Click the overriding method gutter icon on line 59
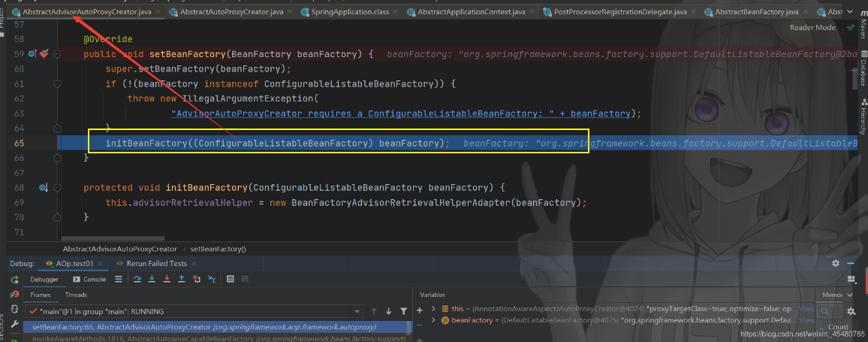Viewport: 868px width, 342px height. pyautogui.click(x=32, y=54)
